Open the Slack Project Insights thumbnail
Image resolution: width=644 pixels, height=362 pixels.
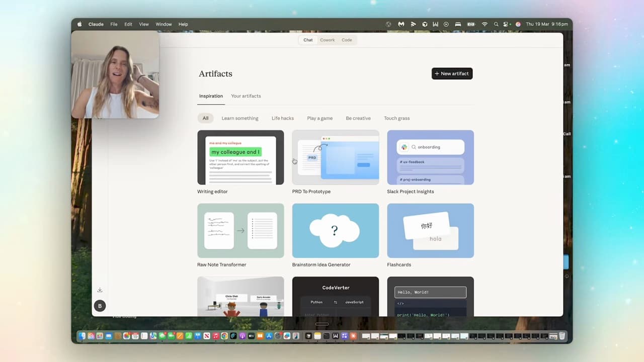pyautogui.click(x=431, y=157)
